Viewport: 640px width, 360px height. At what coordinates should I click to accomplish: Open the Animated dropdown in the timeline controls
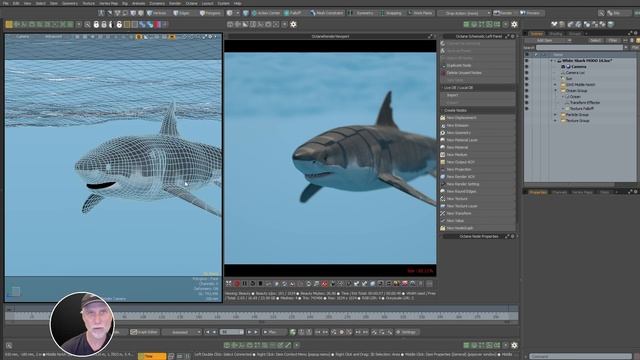pyautogui.click(x=182, y=332)
